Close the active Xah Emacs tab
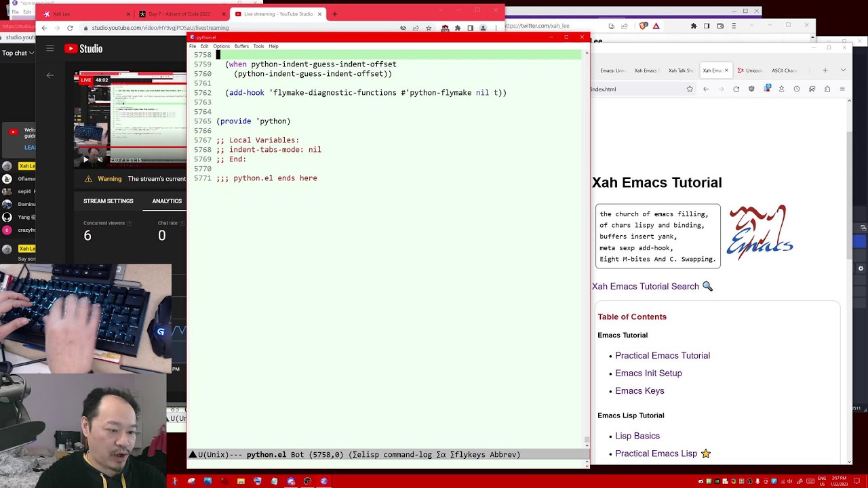Screen dimensions: 868x488 pyautogui.click(x=726, y=70)
